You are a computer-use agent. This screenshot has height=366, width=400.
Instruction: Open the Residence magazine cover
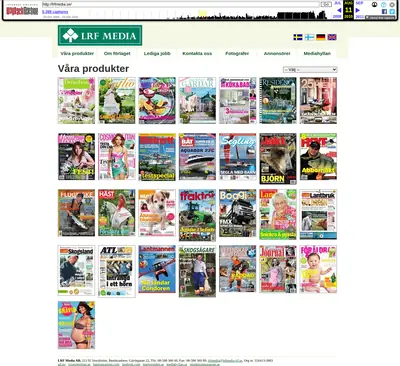pos(278,100)
